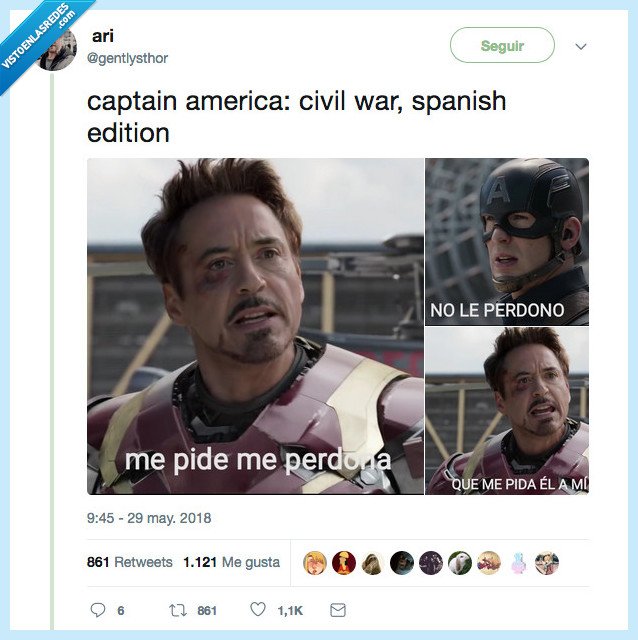Open the ari display name
This screenshot has height=640, width=638.
(102, 36)
